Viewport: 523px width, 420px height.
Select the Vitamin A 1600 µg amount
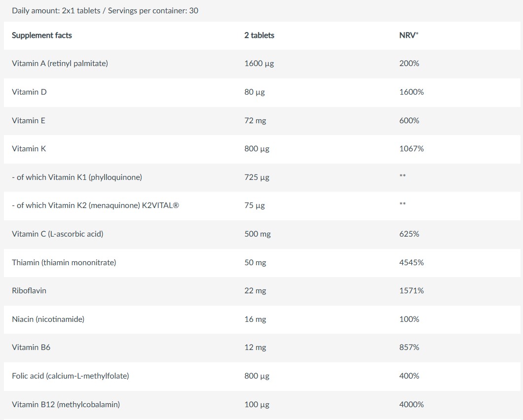click(259, 64)
